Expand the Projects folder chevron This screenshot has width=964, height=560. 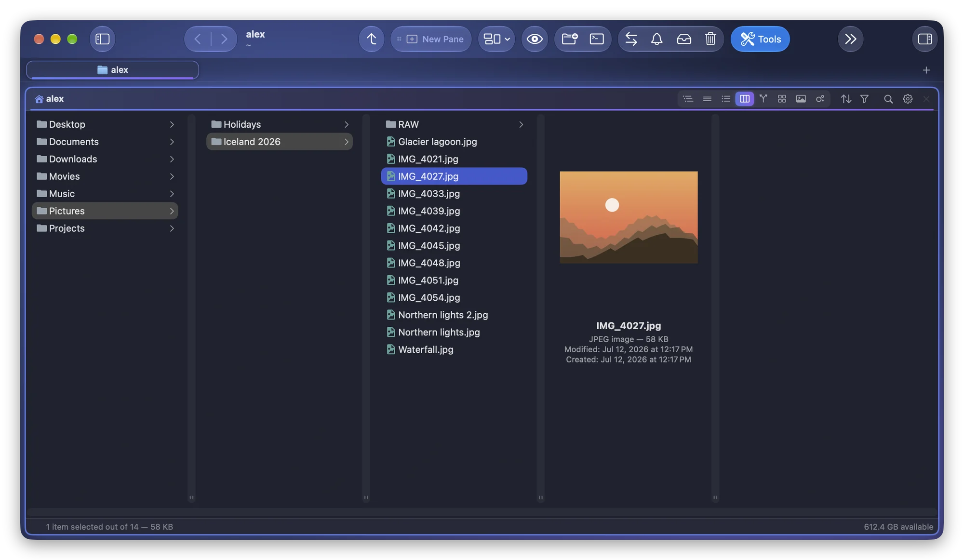coord(172,228)
